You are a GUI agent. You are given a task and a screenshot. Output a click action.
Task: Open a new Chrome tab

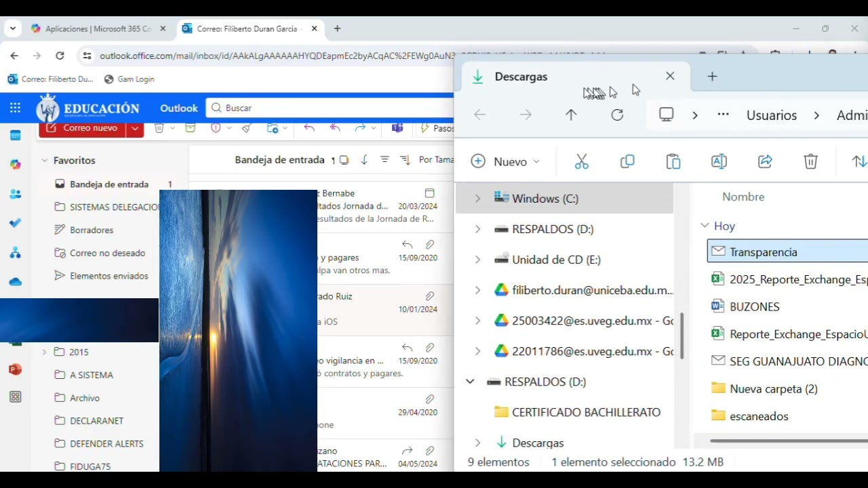[337, 28]
